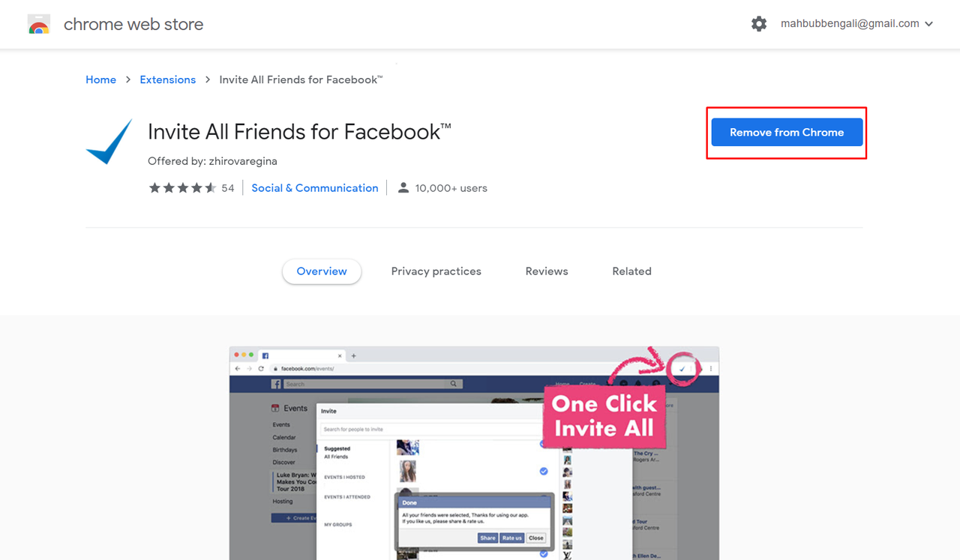Click the chrome web store title text
Viewport: 960px width, 560px height.
point(133,24)
